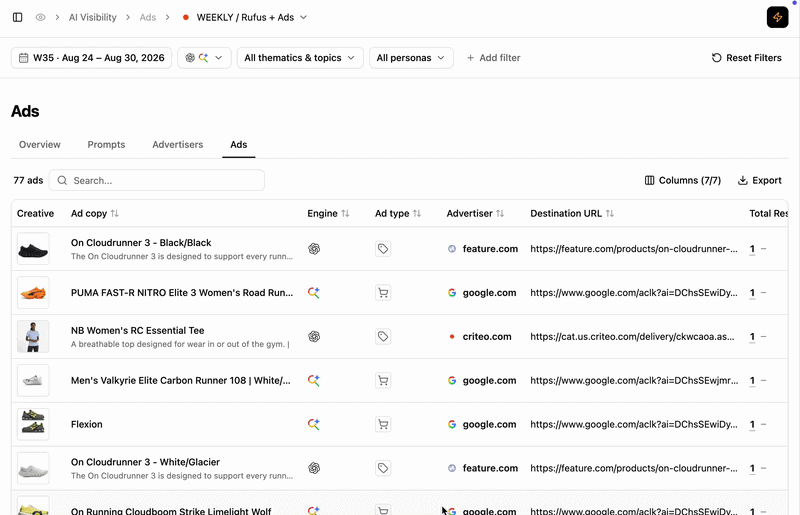This screenshot has height=515, width=800.
Task: Sort by Ad type column arrows
Action: [417, 213]
